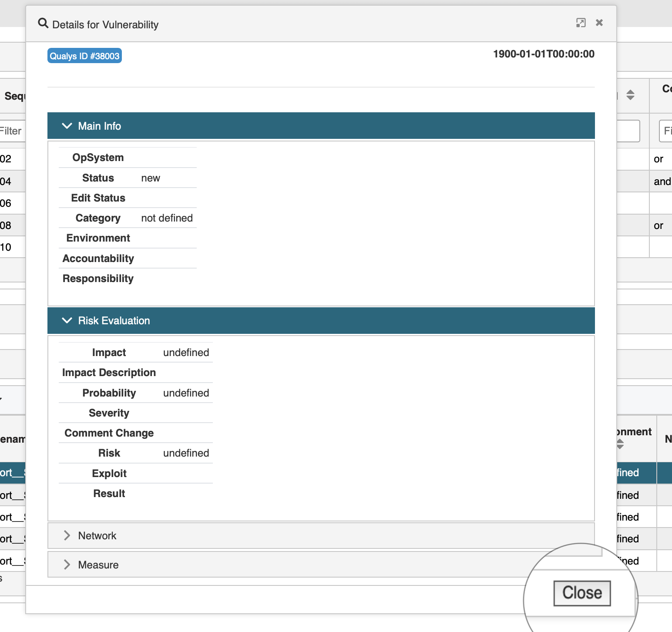Click the Qualys ID #38003 badge

tap(84, 56)
